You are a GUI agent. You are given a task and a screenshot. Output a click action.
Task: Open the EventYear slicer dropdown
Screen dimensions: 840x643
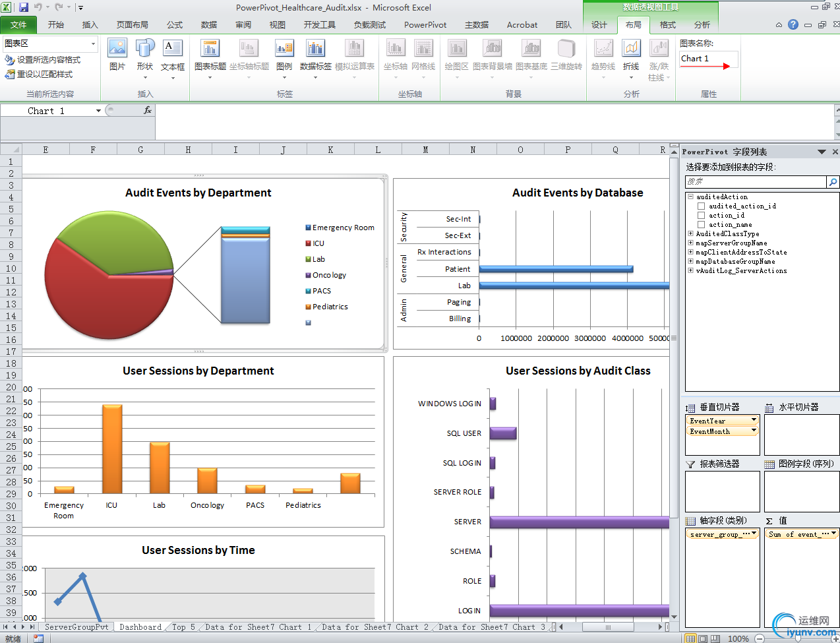(x=754, y=421)
